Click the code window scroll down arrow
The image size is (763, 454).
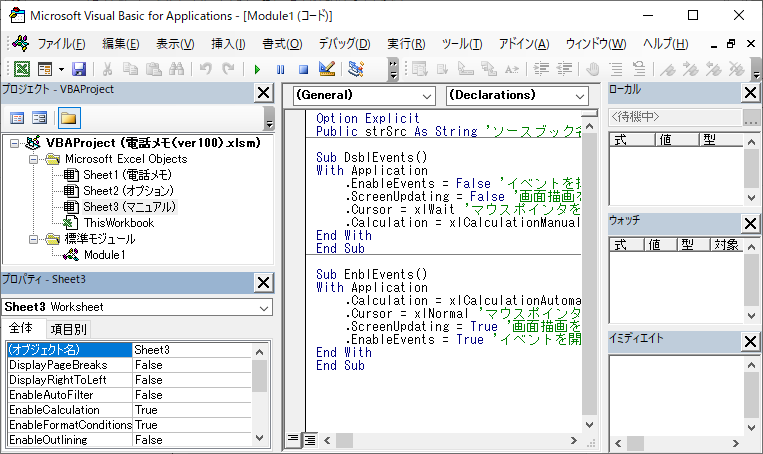(589, 425)
